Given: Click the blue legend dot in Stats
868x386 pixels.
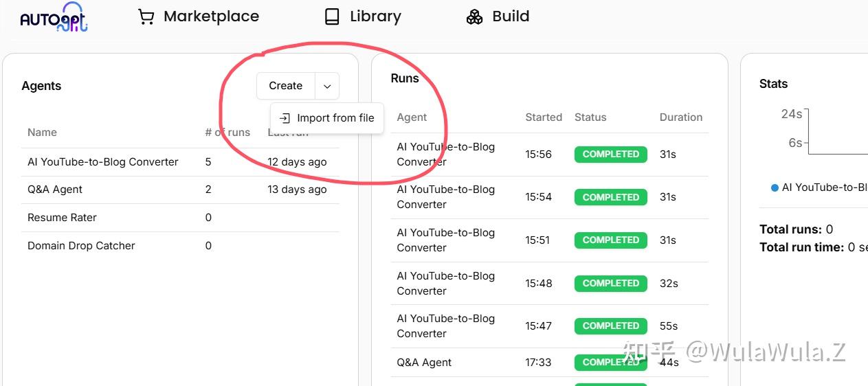Looking at the screenshot, I should click(775, 188).
